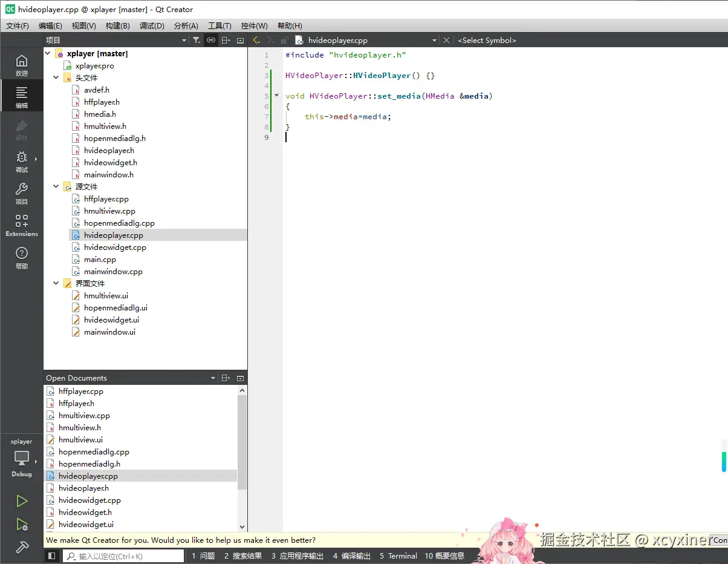Show the 4 编译输出 compile output pane
Viewport: 728px width, 564px height.
352,556
